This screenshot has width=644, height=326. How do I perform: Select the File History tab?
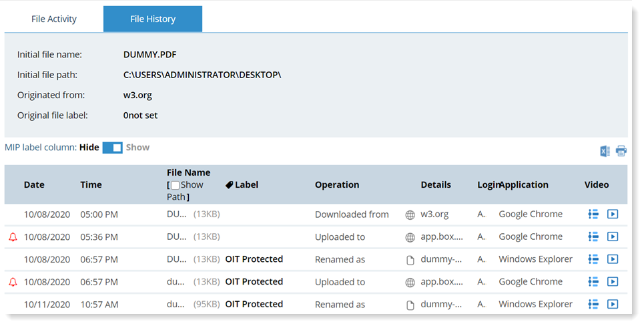(x=152, y=19)
